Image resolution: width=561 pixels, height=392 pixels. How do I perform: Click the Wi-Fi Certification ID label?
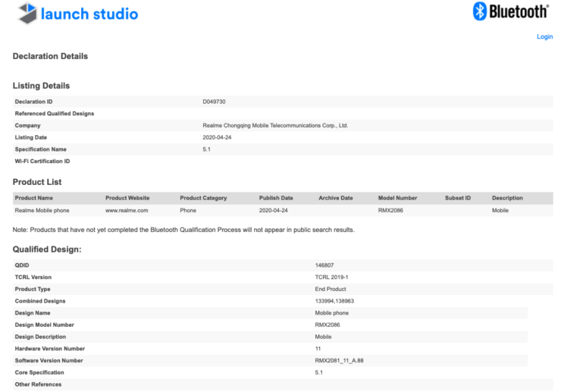(x=42, y=161)
